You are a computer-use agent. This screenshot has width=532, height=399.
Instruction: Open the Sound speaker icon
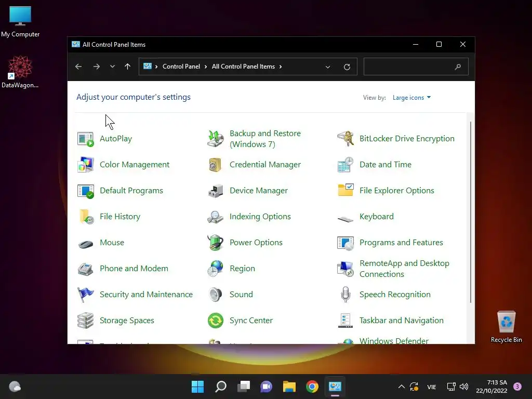coord(216,295)
